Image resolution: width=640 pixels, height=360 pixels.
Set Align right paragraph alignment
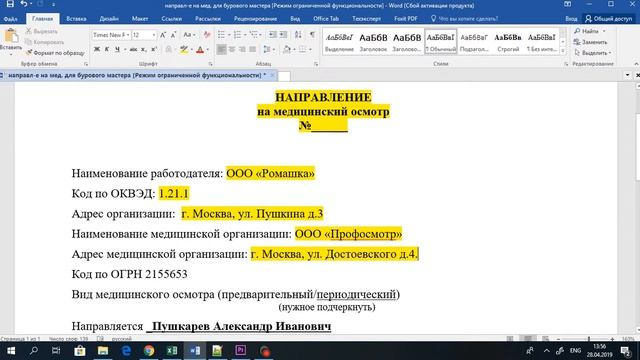pyautogui.click(x=242, y=49)
